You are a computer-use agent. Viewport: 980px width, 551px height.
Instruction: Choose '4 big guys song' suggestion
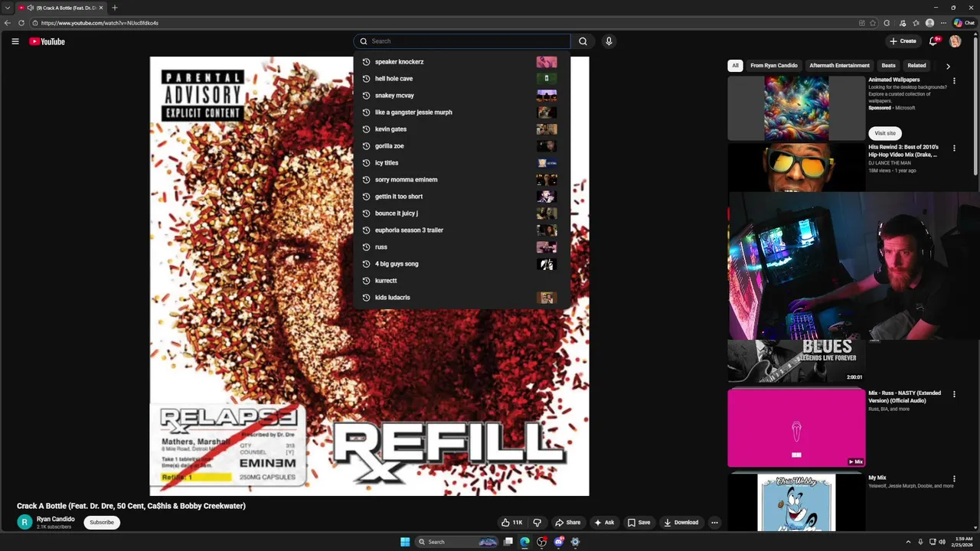(462, 264)
